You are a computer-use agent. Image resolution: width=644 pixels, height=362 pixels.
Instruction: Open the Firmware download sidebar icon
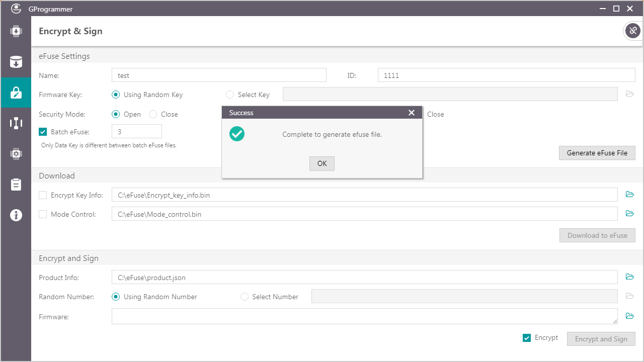[16, 31]
